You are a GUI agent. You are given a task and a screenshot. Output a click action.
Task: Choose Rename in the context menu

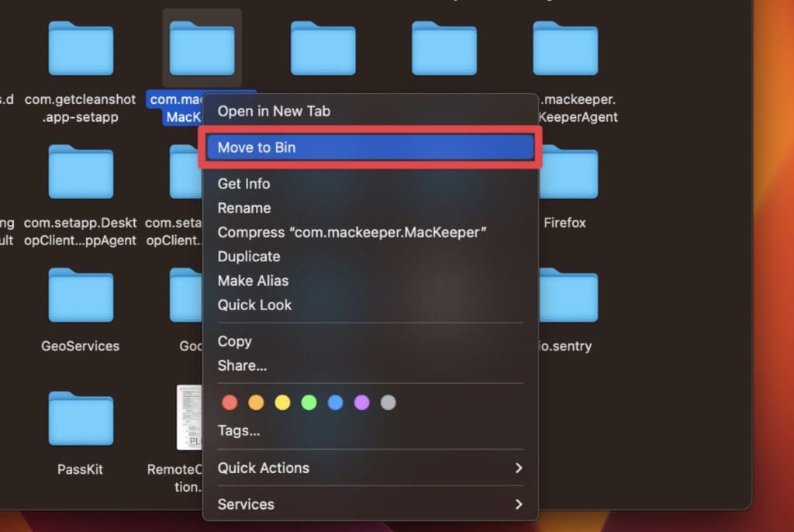click(x=244, y=208)
